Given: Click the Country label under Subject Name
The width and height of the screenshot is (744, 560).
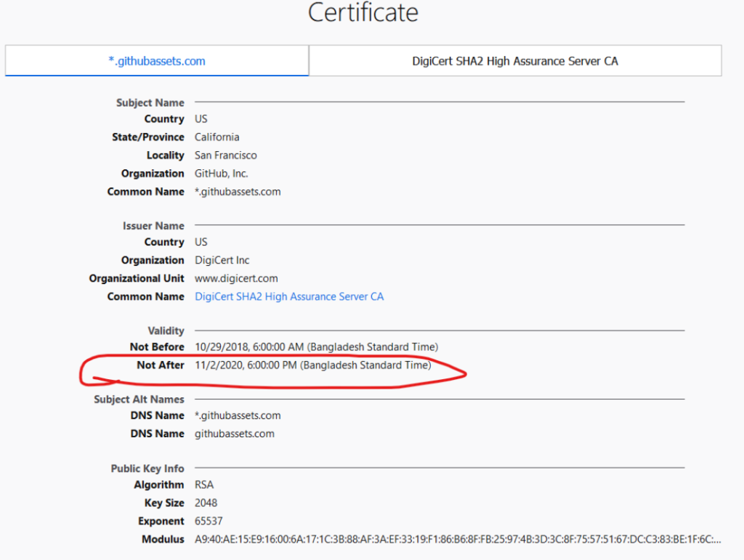Looking at the screenshot, I should pyautogui.click(x=164, y=119).
